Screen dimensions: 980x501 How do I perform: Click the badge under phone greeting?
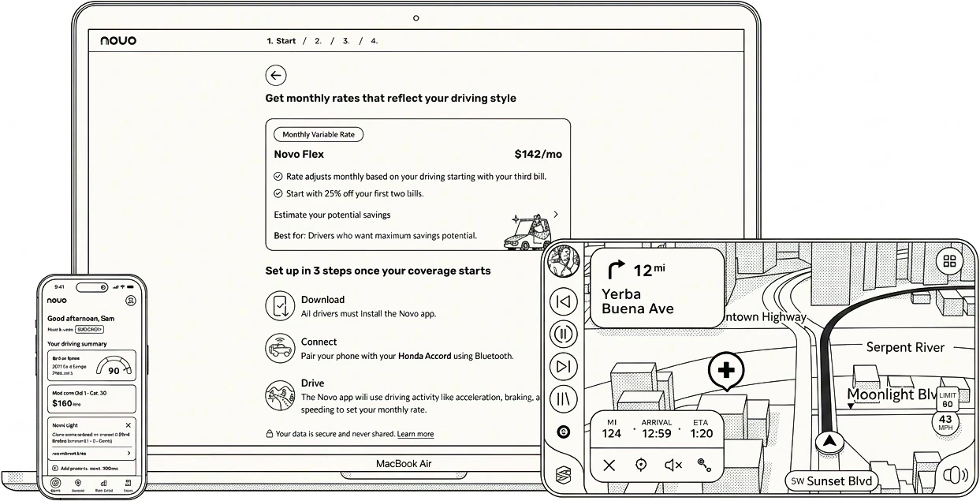(x=89, y=329)
